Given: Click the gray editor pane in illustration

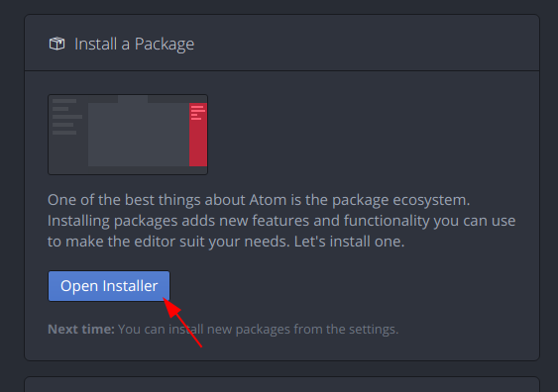Looking at the screenshot, I should (x=139, y=135).
